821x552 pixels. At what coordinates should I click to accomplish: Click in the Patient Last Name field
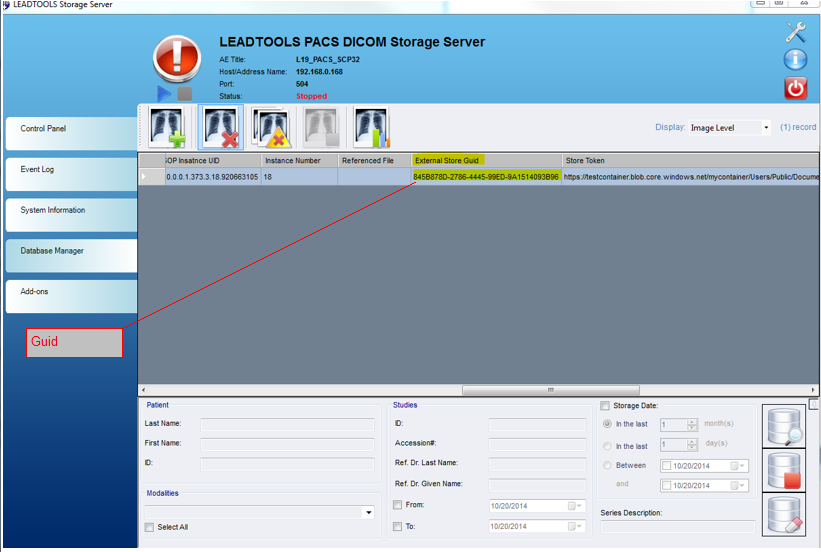pyautogui.click(x=287, y=424)
